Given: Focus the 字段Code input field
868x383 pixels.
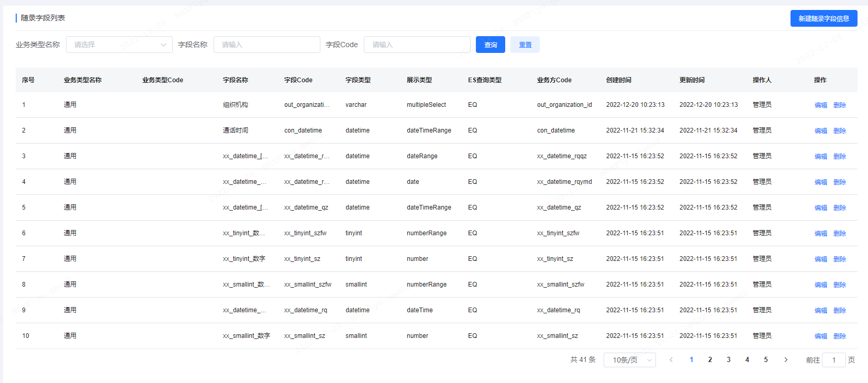Looking at the screenshot, I should click(x=417, y=45).
